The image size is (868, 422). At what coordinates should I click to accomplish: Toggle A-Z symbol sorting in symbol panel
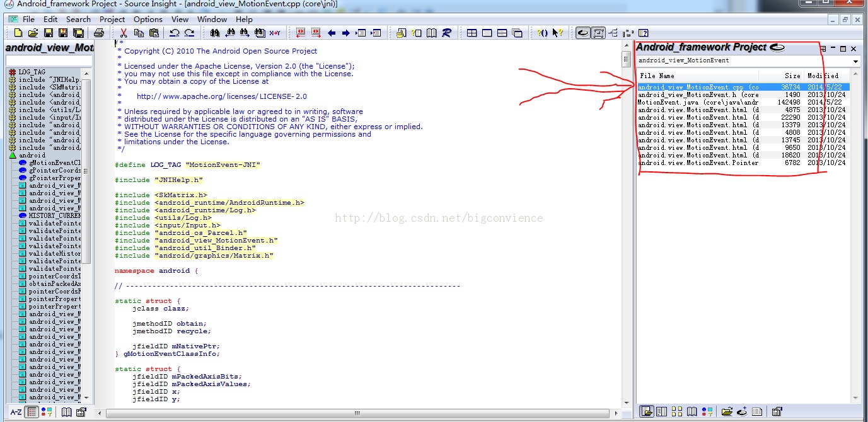point(16,412)
